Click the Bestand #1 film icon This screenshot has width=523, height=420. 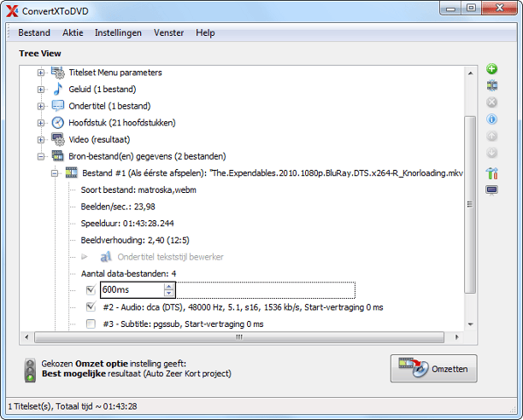[72, 172]
